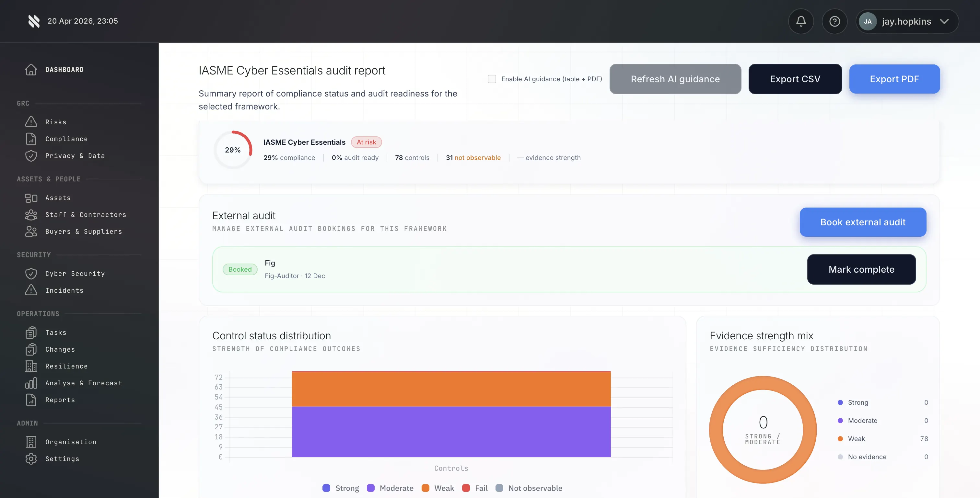Screen dimensions: 980x498
Task: Click the Book external audit button
Action: (862, 222)
